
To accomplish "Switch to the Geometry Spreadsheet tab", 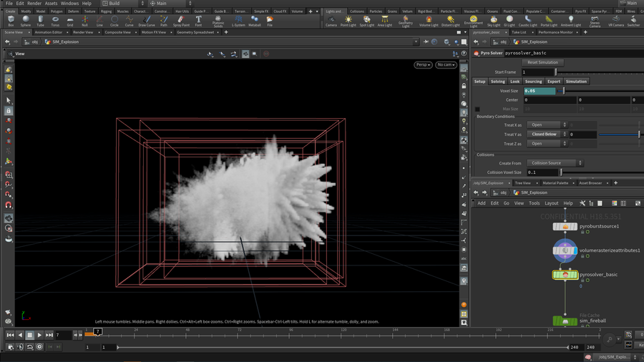I will pyautogui.click(x=195, y=32).
